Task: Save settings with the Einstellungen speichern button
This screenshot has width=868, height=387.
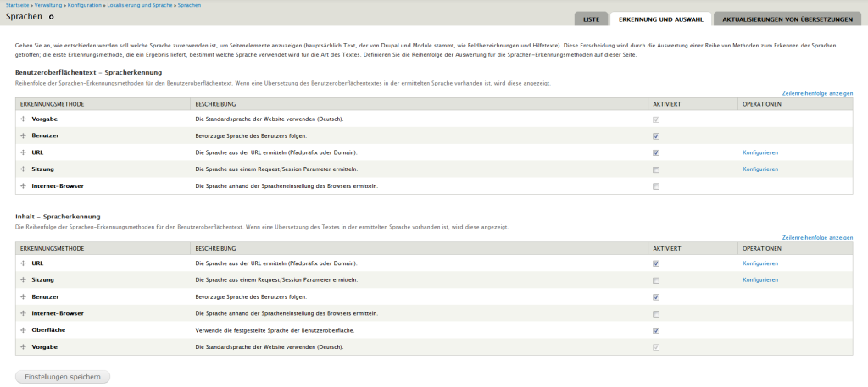Action: pos(63,376)
